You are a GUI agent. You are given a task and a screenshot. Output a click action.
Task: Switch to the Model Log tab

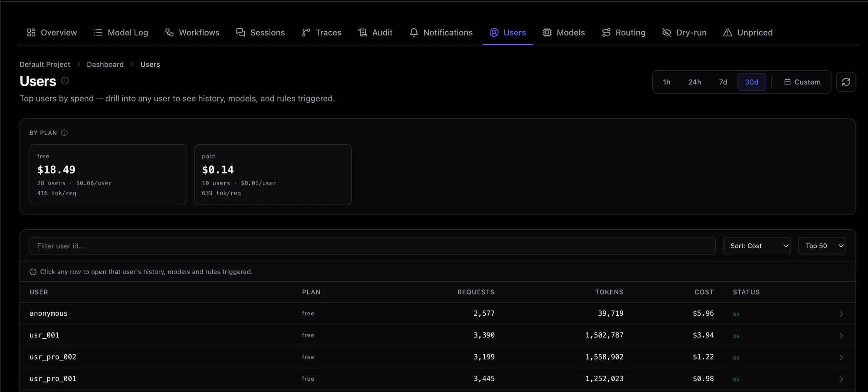pyautogui.click(x=121, y=33)
